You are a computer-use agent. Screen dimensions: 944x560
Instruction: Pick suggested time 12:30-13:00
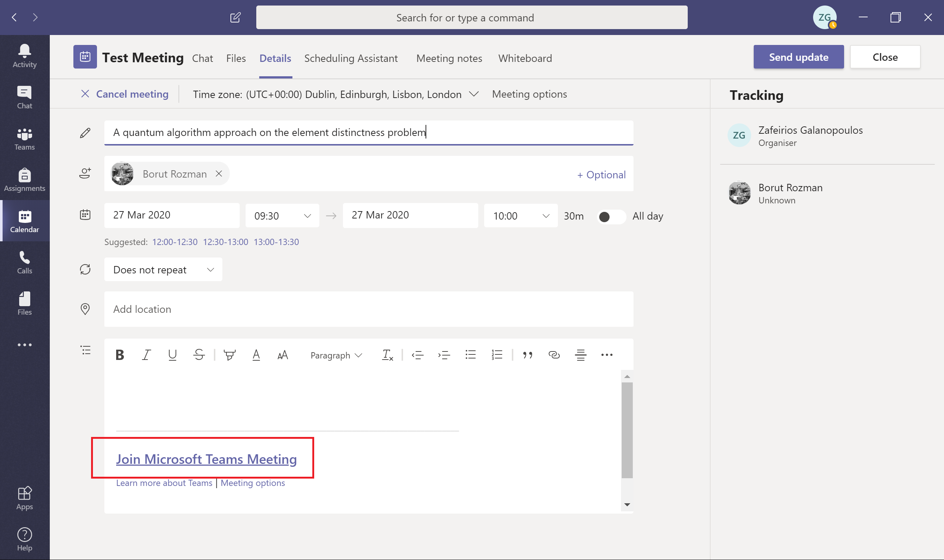[x=226, y=242]
